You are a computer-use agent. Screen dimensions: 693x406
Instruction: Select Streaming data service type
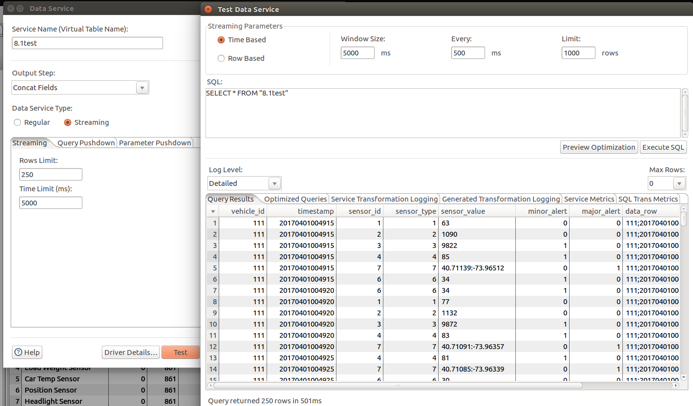[67, 123]
